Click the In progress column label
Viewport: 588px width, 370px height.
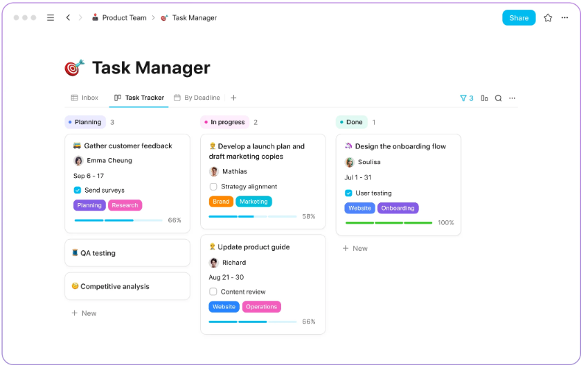click(225, 122)
